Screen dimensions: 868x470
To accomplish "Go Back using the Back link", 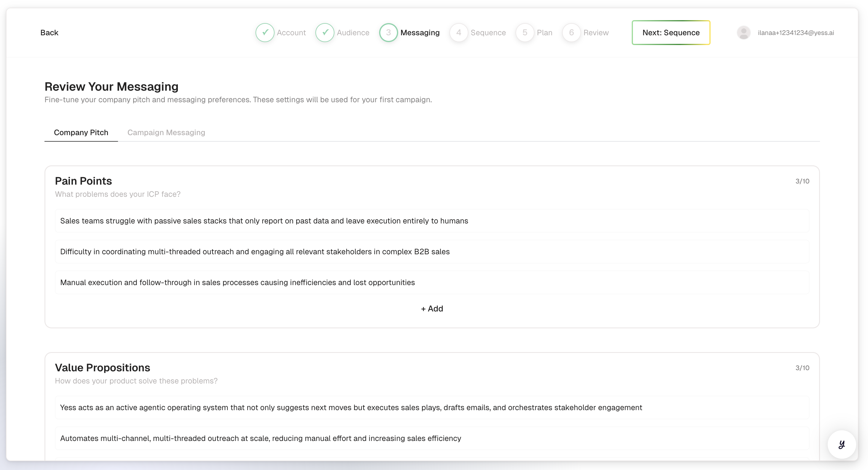I will 49,33.
